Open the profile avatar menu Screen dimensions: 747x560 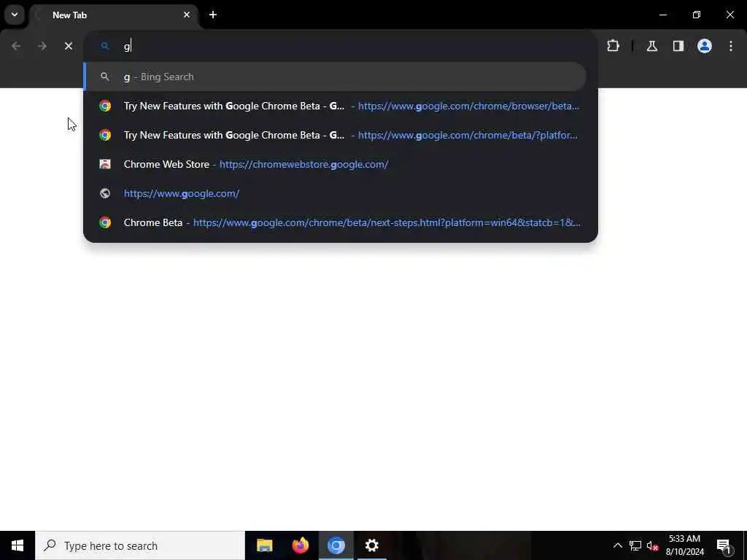click(x=705, y=46)
